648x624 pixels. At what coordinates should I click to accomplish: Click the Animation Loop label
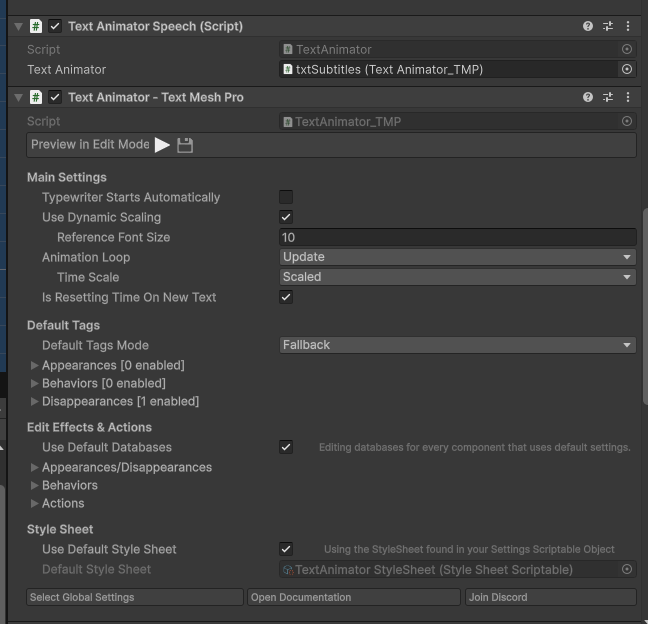86,257
